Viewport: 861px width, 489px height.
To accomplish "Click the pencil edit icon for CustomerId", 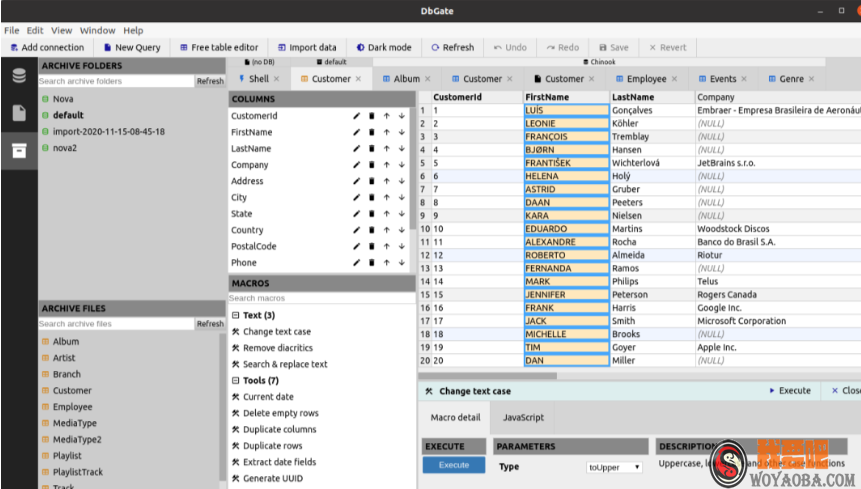I will tap(357, 116).
